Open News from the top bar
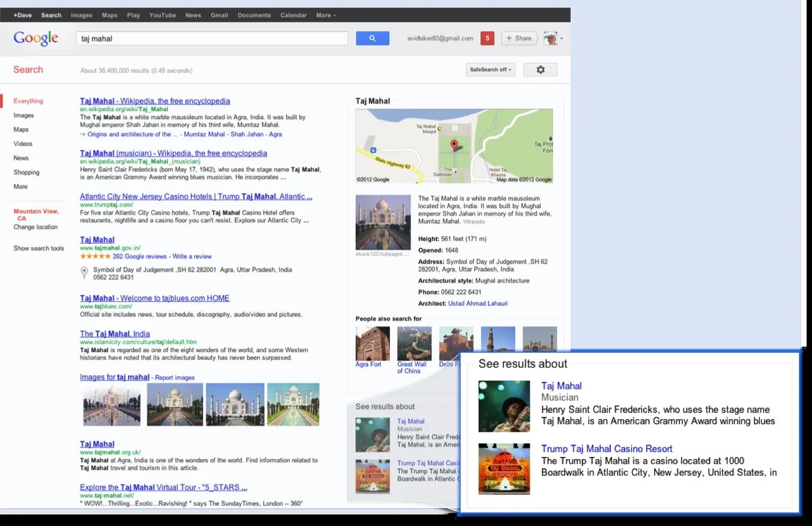The height and width of the screenshot is (526, 812). click(x=193, y=15)
